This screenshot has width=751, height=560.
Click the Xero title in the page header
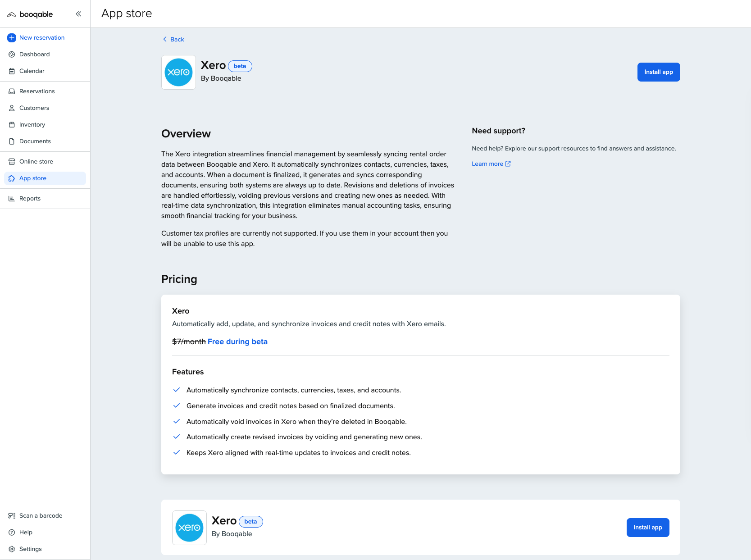point(213,66)
